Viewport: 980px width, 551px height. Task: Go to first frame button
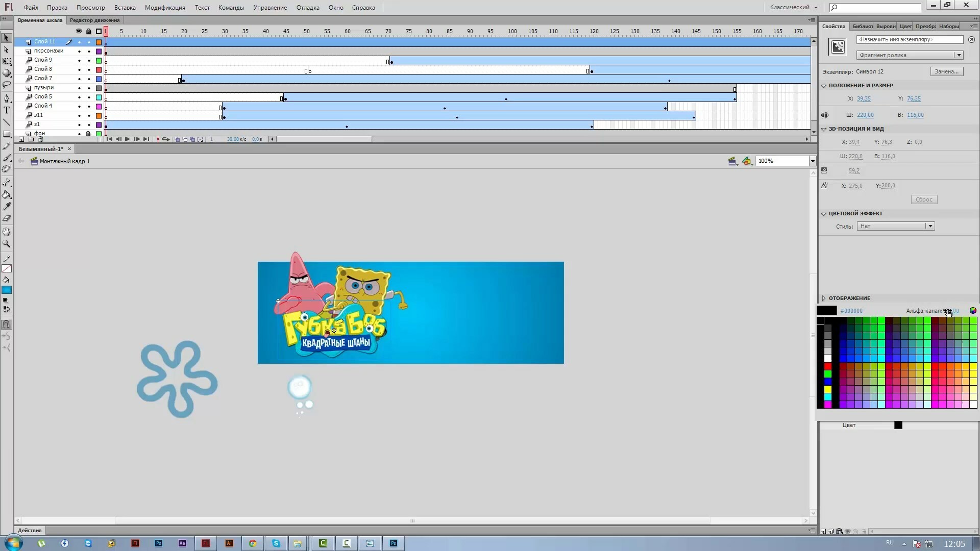(109, 139)
